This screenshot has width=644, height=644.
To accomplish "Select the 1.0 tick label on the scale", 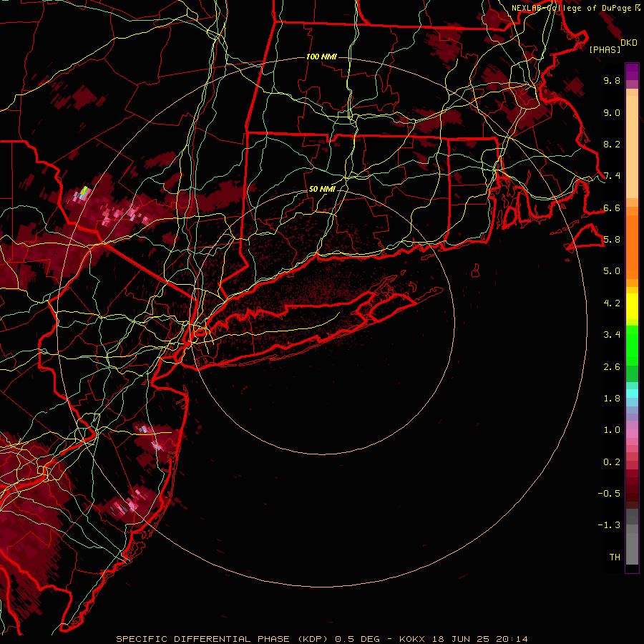I will (612, 430).
